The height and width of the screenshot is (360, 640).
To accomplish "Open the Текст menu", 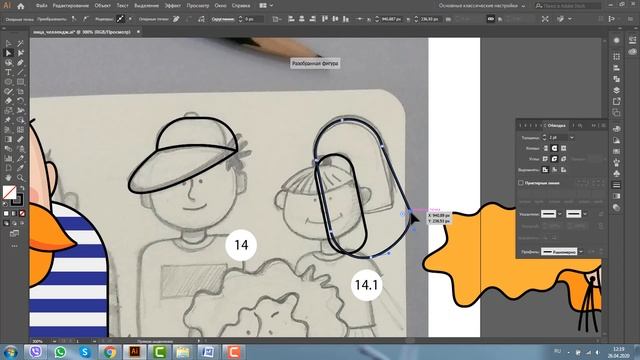I will [122, 6].
